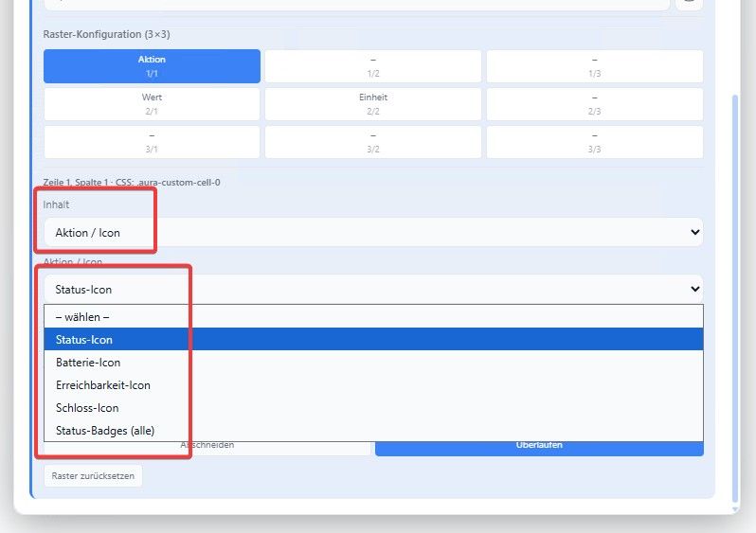This screenshot has width=756, height=533.
Task: Choose Status-Icon in the dropdown list
Action: click(373, 339)
